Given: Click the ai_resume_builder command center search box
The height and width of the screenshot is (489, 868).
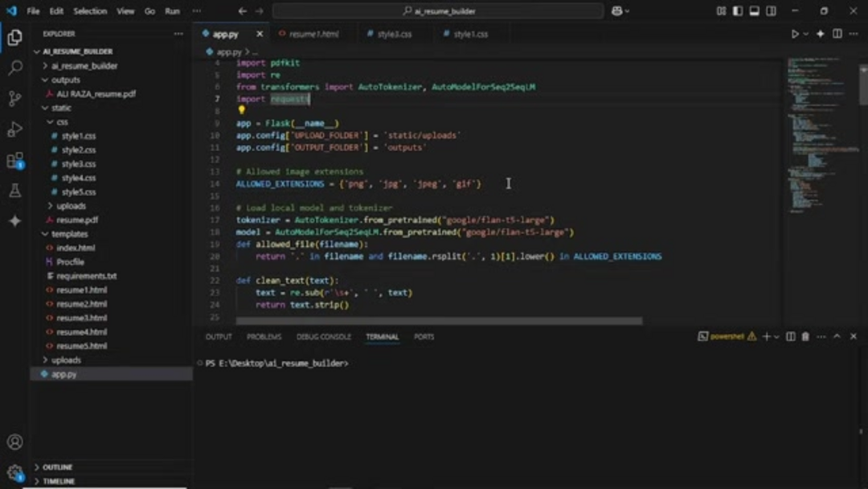Looking at the screenshot, I should [x=438, y=11].
